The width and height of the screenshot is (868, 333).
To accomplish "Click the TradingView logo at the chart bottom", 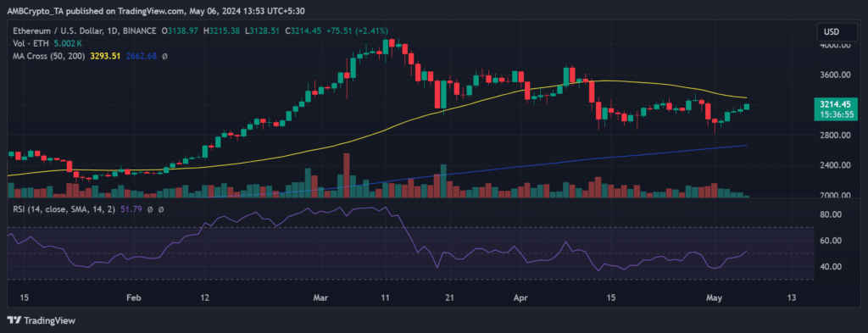I will click(41, 320).
